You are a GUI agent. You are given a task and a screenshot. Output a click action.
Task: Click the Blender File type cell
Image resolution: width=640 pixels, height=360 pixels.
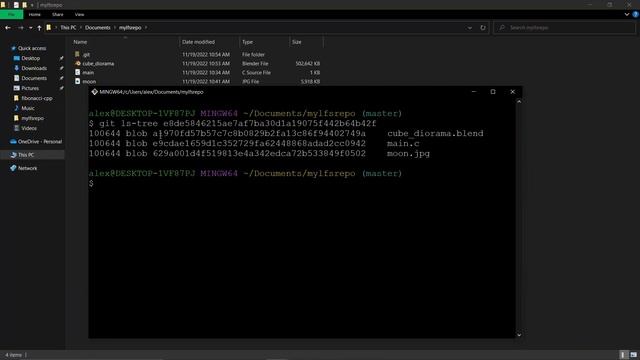click(255, 64)
